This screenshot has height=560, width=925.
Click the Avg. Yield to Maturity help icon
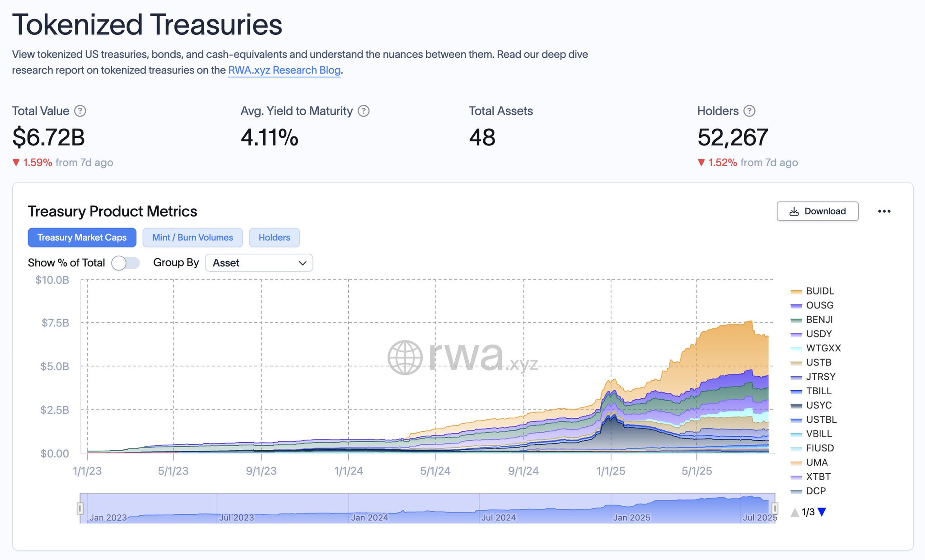364,111
